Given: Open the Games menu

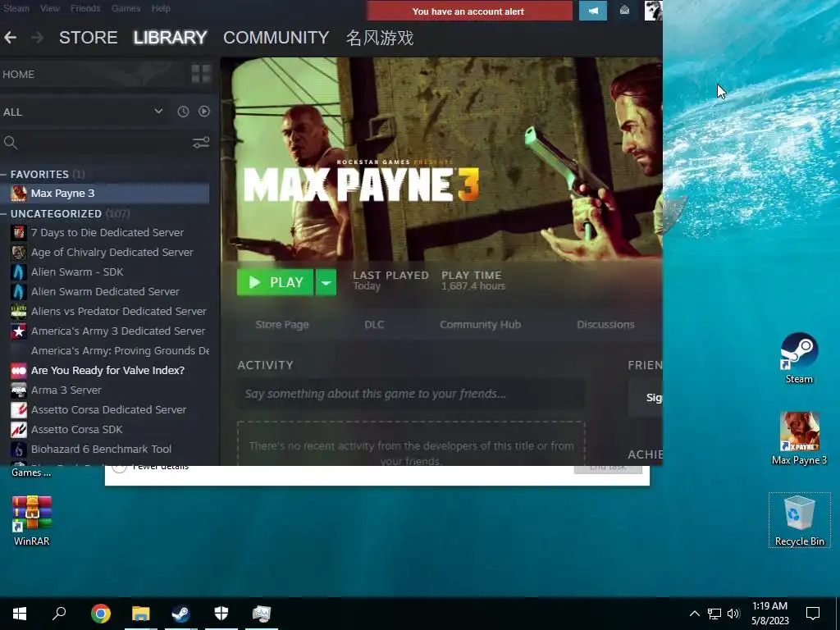Looking at the screenshot, I should [x=126, y=8].
